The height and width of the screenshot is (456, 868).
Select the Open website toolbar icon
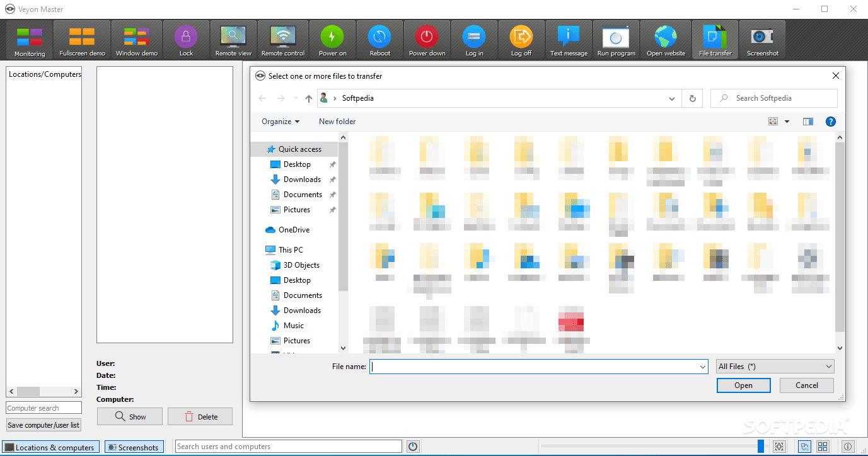tap(666, 40)
